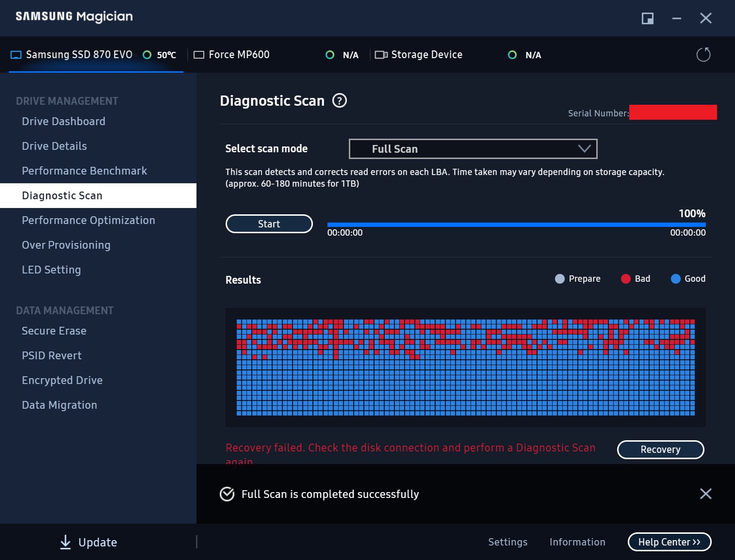
Task: Click the Results heading
Action: pyautogui.click(x=243, y=280)
